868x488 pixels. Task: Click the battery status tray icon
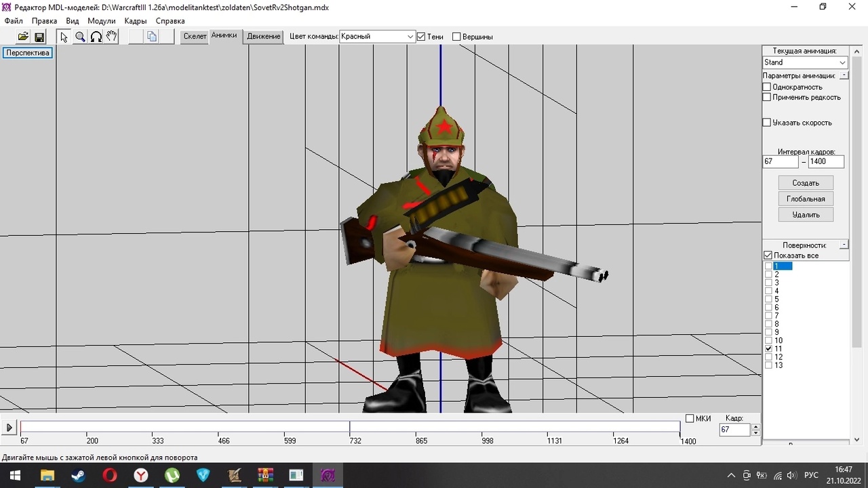tap(762, 476)
